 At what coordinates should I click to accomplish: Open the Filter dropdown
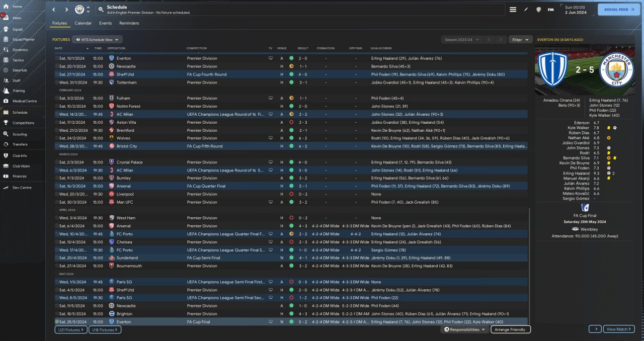click(520, 39)
